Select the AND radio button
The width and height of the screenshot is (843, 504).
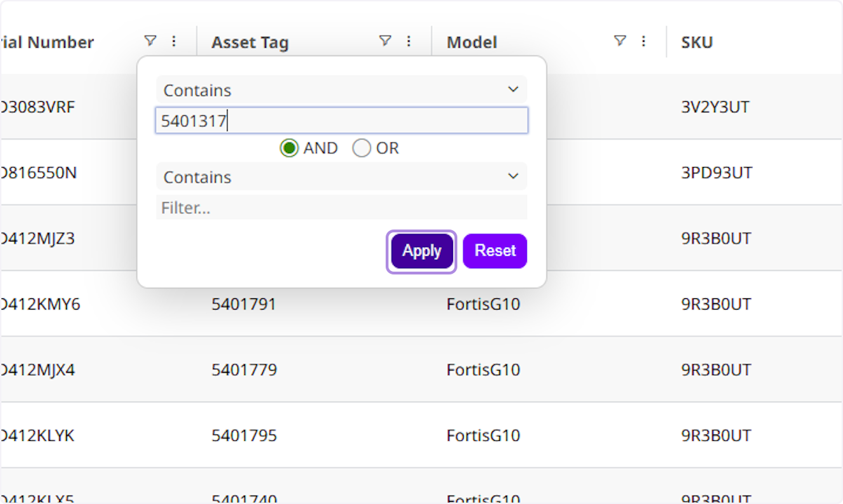(x=289, y=148)
